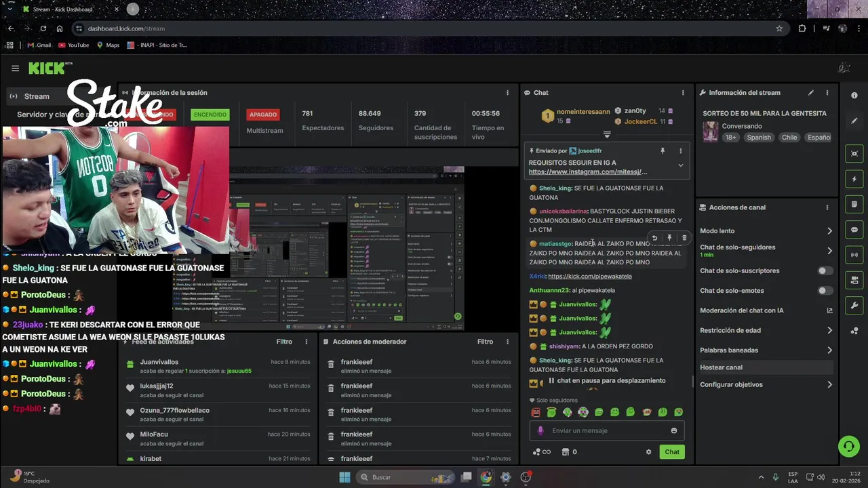The height and width of the screenshot is (488, 868).
Task: Unpin the pinned chat message pin icon
Action: click(663, 151)
